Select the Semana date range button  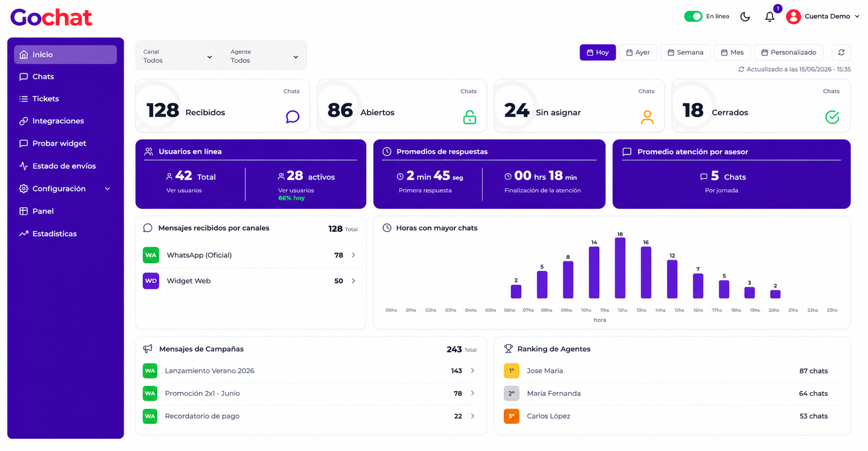point(685,52)
